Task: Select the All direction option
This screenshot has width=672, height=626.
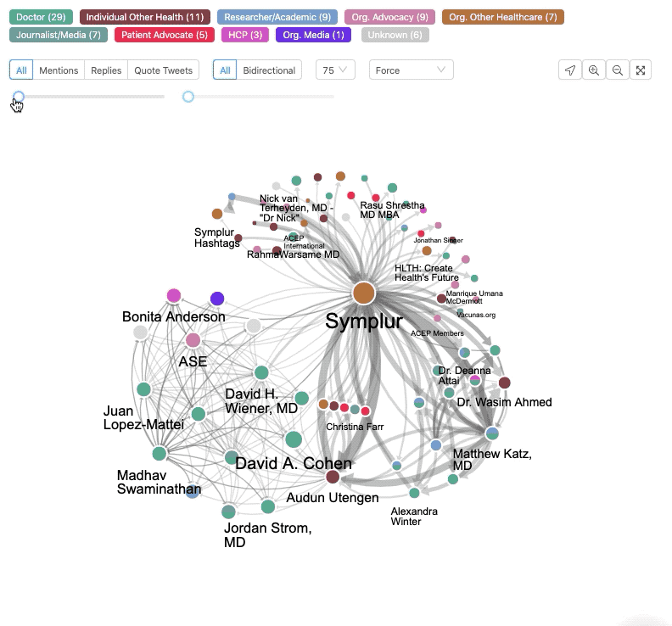Action: 225,70
